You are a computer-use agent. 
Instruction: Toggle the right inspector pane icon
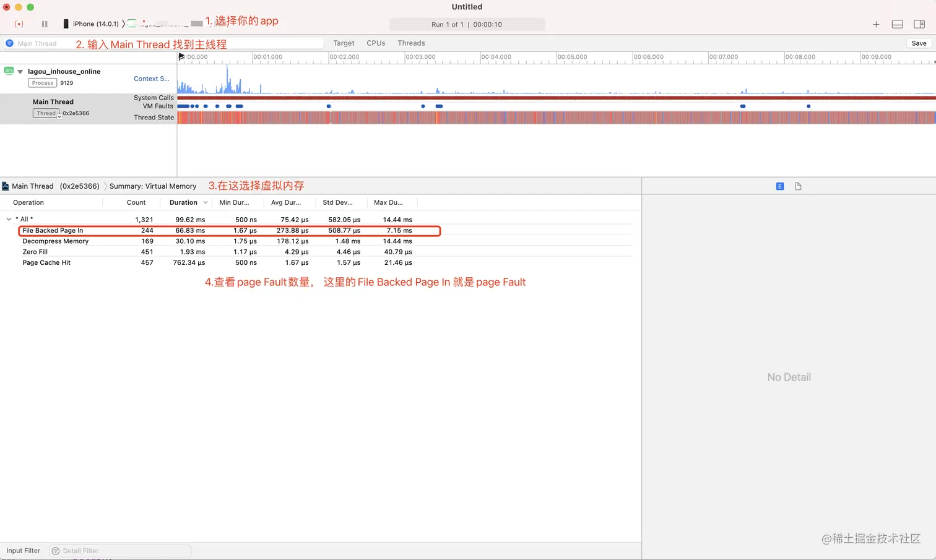point(919,24)
